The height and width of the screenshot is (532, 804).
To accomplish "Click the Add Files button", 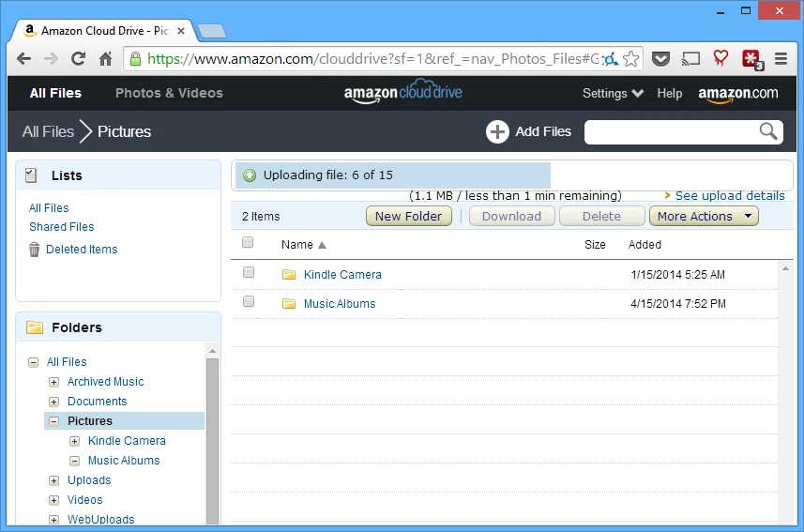I will coord(528,132).
